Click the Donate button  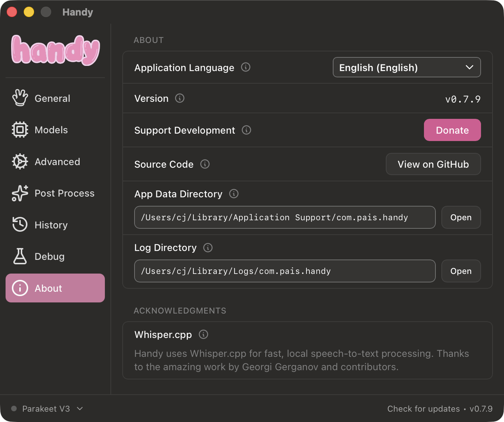[x=452, y=130]
